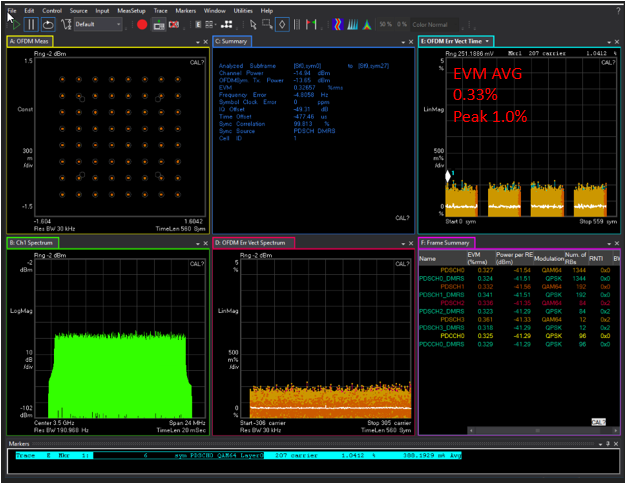Open the Markers menu

tap(184, 10)
